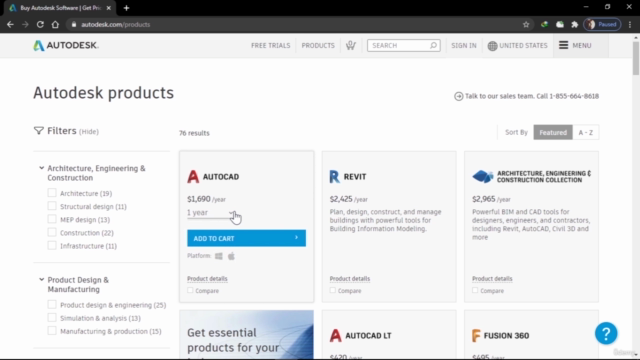The height and width of the screenshot is (360, 640).
Task: Bookmark this page with star icon
Action: (526, 24)
